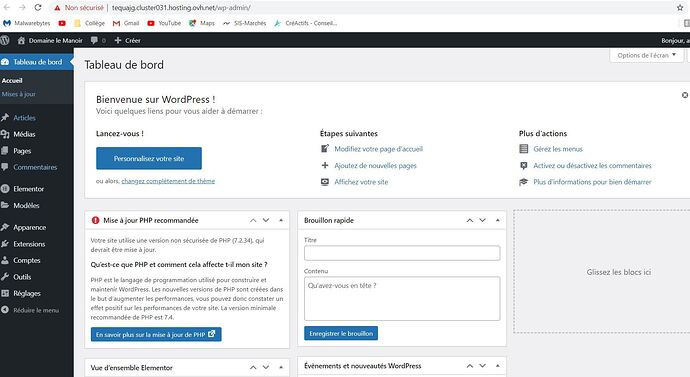Move Brouillon rapide widget down
The width and height of the screenshot is (690, 377).
[x=482, y=220]
